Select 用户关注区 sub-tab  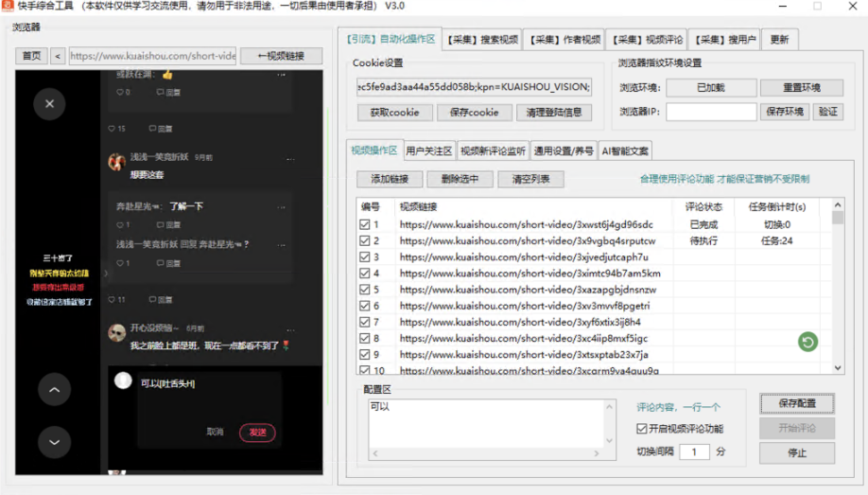(429, 150)
